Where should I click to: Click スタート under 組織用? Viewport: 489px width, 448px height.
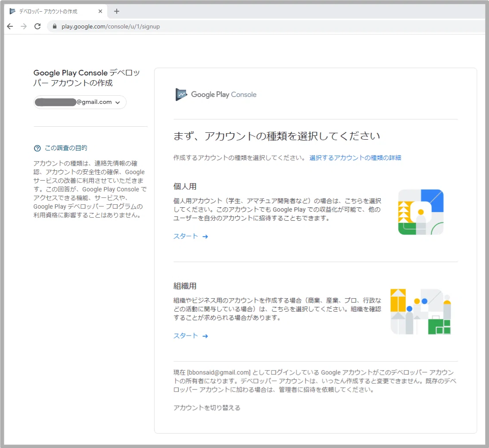[x=190, y=336]
